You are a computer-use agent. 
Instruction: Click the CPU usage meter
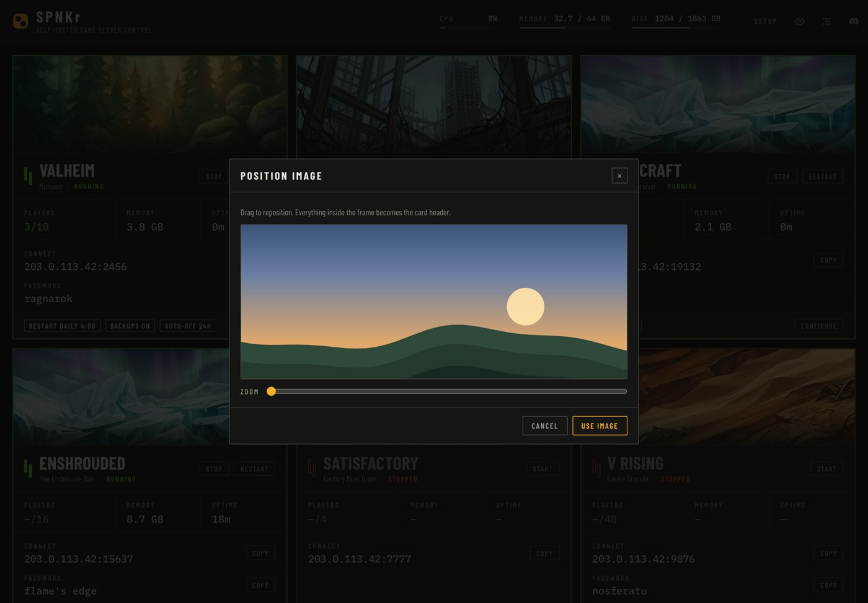click(469, 20)
